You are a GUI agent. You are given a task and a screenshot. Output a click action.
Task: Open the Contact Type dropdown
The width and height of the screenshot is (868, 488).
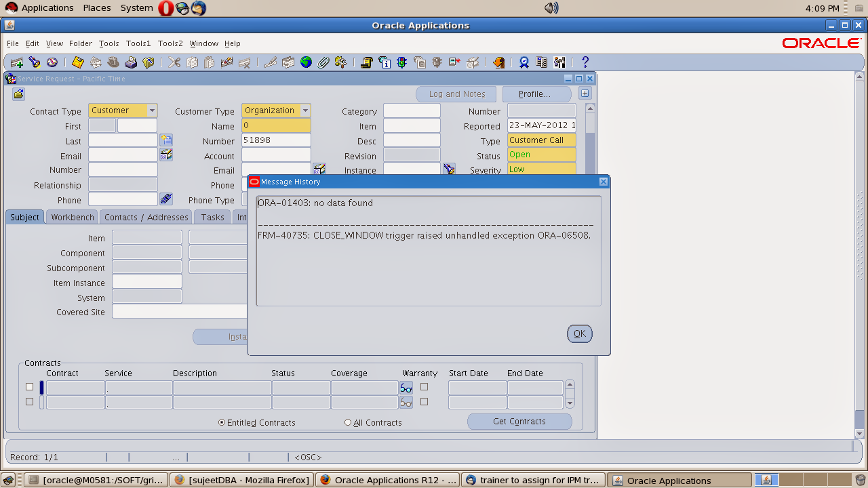[x=153, y=110]
